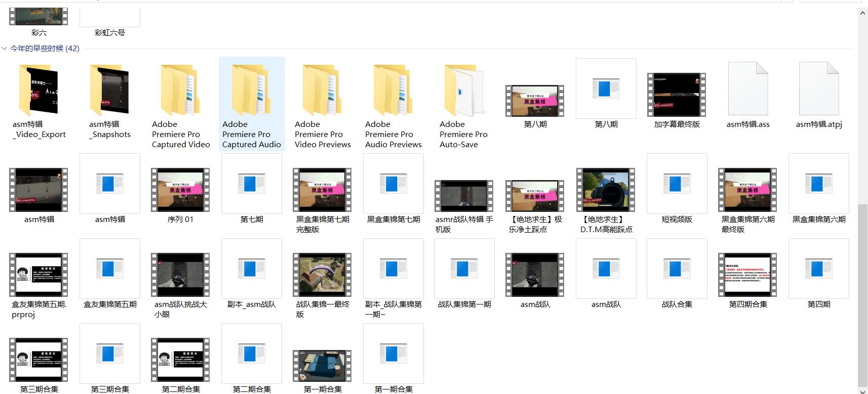
Task: Open Adobe Premiere Pro Auto-Save folder
Action: 463,91
